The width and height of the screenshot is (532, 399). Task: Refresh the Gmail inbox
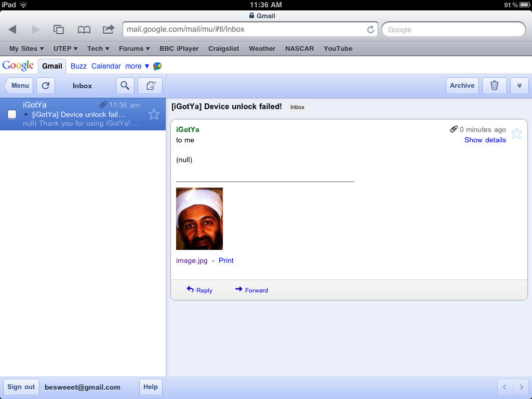coord(46,86)
